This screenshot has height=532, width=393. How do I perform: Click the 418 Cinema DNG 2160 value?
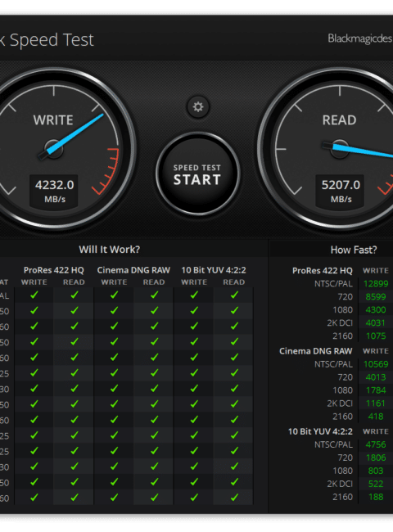click(x=376, y=417)
